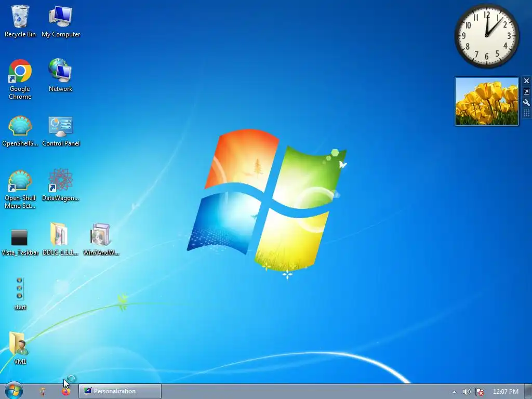The width and height of the screenshot is (532, 399).
Task: Select the My Computer desktop icon
Action: click(61, 21)
